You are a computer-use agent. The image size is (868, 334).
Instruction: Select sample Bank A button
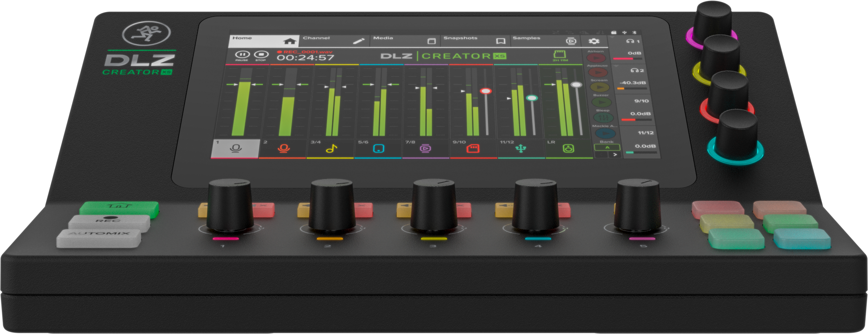607,147
